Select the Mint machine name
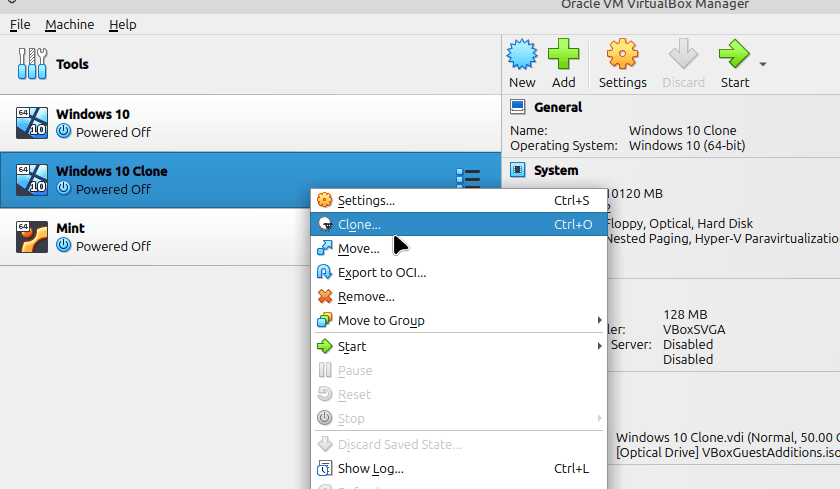The width and height of the screenshot is (840, 489). pos(70,228)
